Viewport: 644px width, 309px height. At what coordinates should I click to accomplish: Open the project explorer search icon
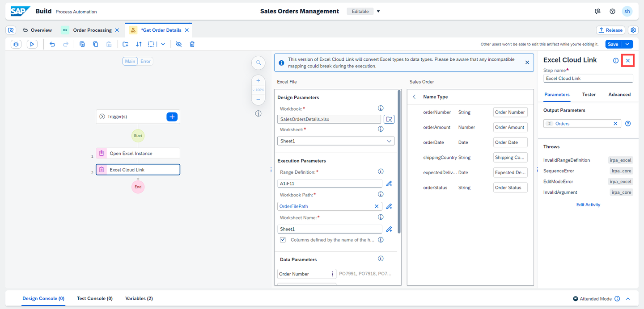(x=11, y=30)
